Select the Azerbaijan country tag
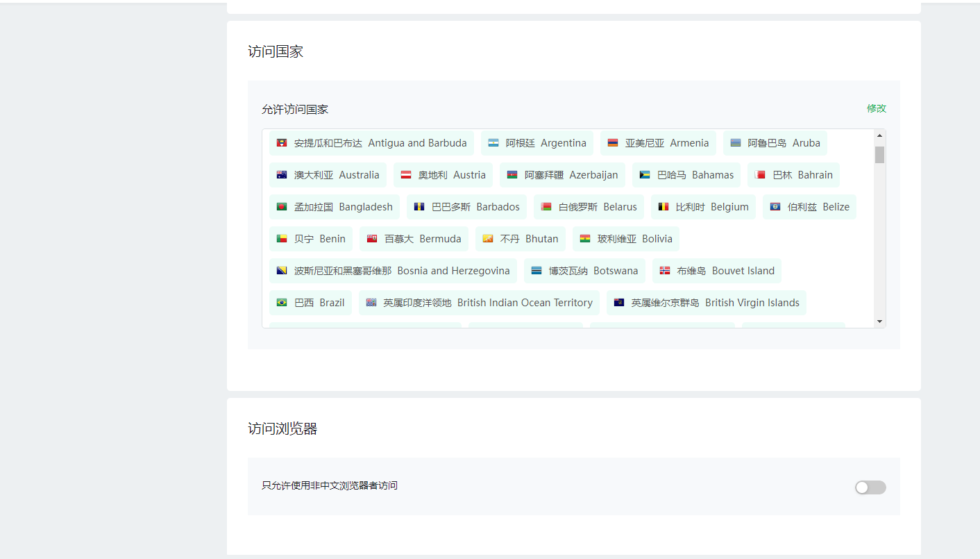The width and height of the screenshot is (980, 559). tap(562, 175)
